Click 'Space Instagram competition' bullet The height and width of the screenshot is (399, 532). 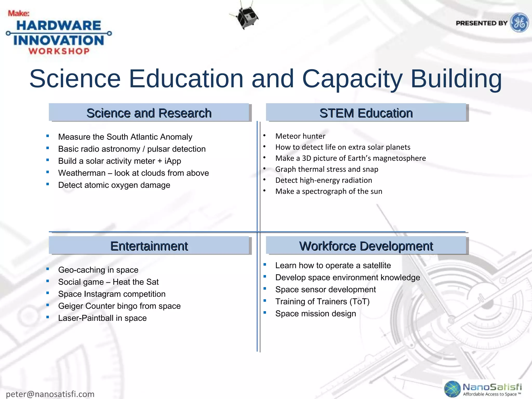coord(112,294)
